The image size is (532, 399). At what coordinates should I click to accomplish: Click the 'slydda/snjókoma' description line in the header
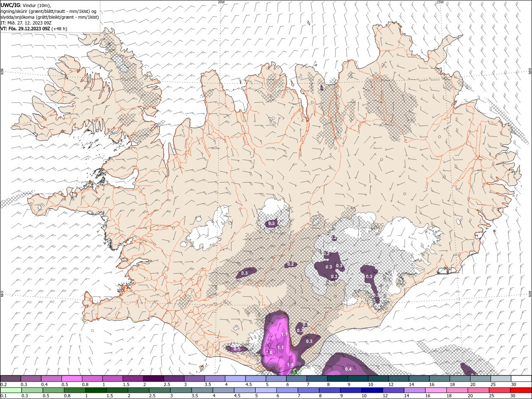[x=50, y=17]
